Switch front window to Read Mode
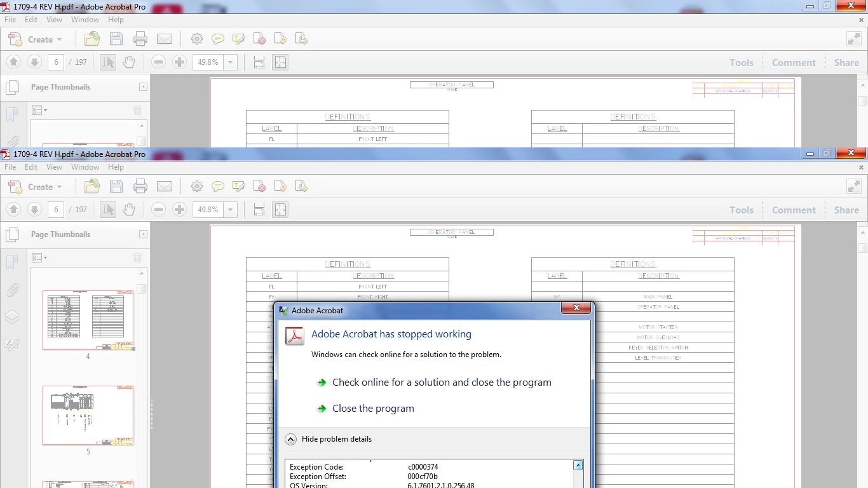The width and height of the screenshot is (868, 488). [854, 187]
